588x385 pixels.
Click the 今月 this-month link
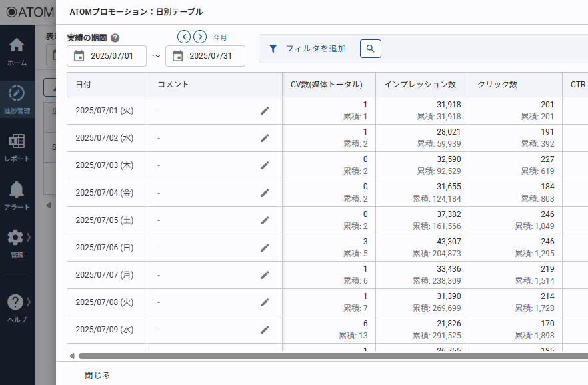click(220, 37)
